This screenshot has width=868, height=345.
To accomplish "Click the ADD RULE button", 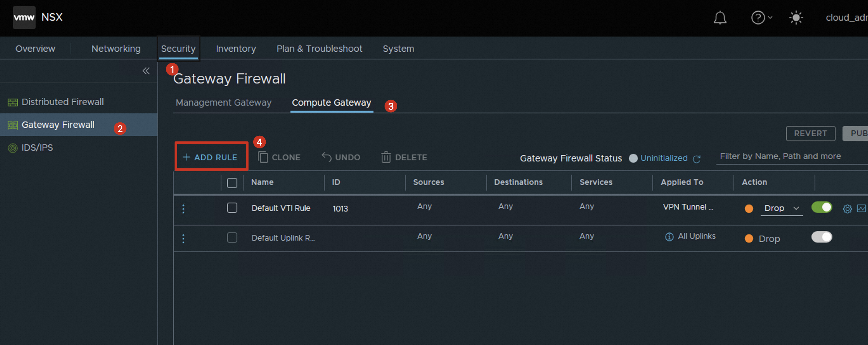I will [x=211, y=157].
